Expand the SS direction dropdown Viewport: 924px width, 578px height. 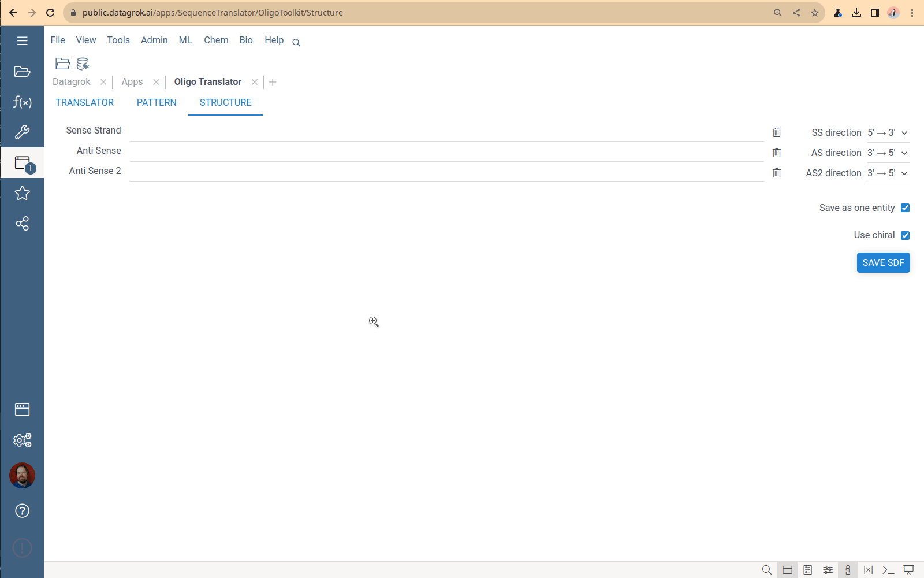888,133
